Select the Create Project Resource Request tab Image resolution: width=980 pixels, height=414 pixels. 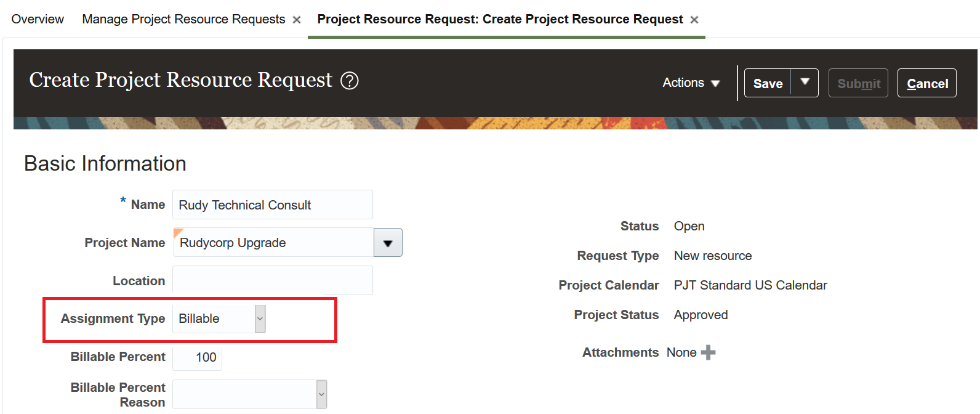point(500,19)
